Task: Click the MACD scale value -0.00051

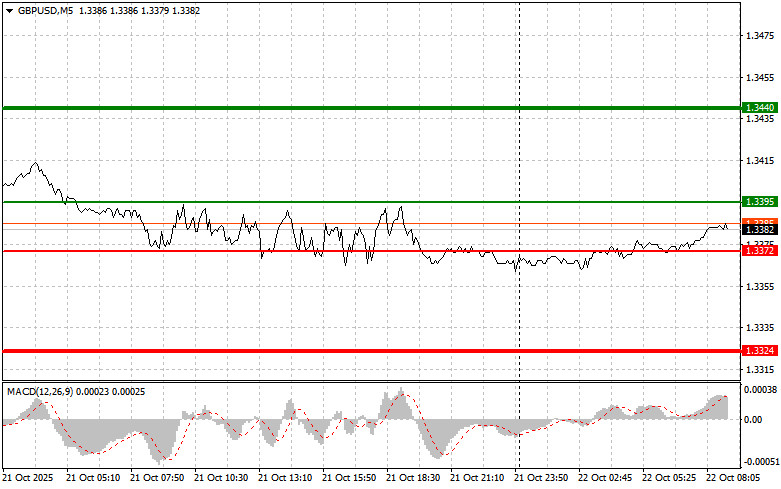Action: (761, 462)
